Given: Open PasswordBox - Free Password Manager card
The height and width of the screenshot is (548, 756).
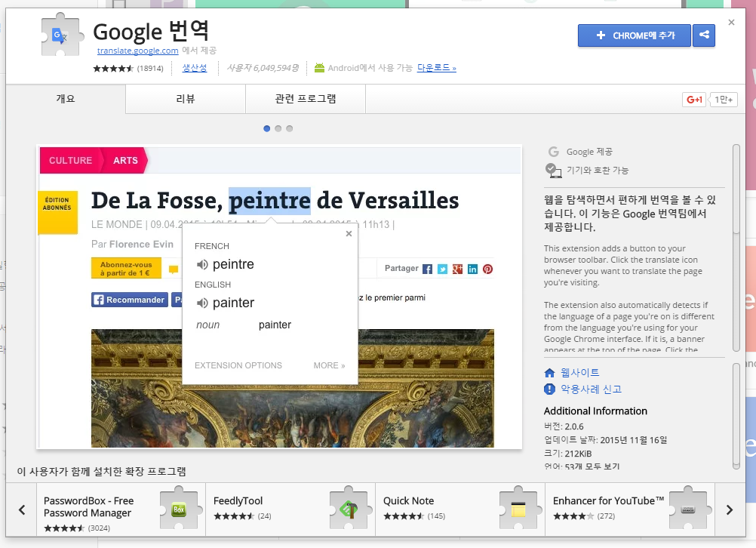Looking at the screenshot, I should (x=121, y=510).
